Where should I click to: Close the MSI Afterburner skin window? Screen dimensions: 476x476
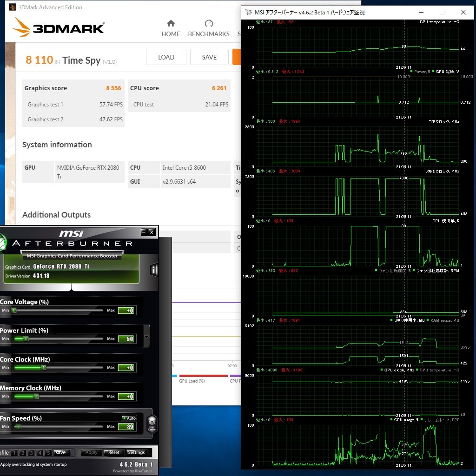[x=152, y=232]
